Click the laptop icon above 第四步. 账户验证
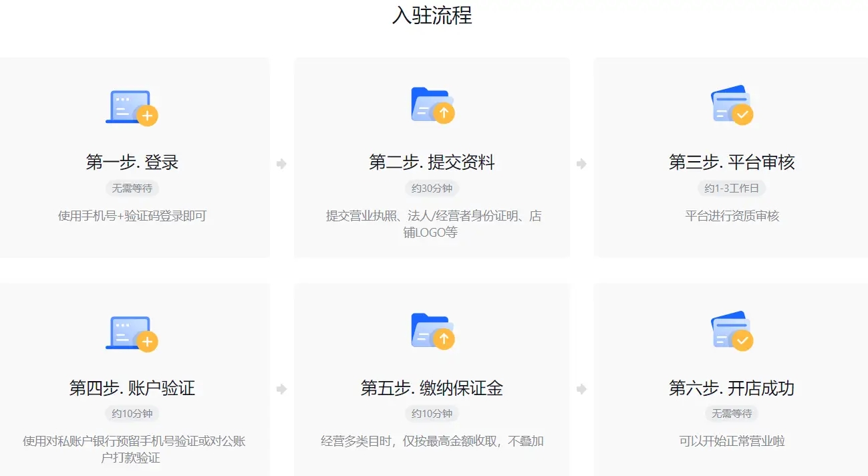 pos(132,334)
